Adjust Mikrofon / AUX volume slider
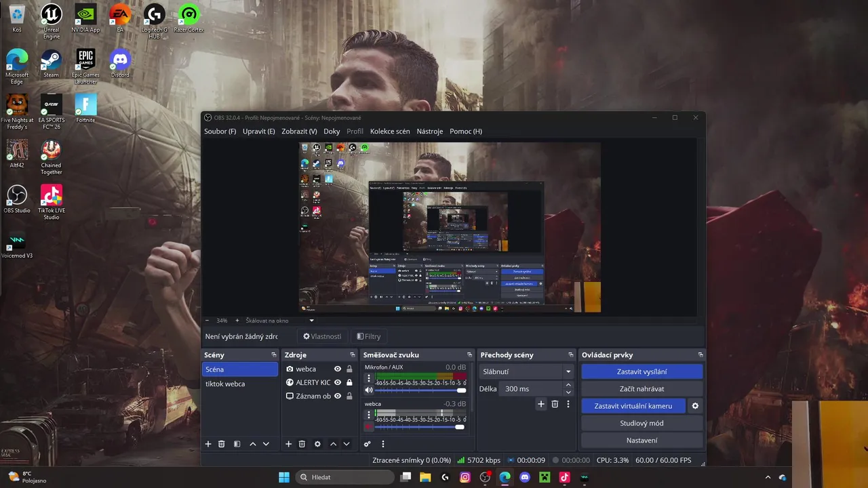The image size is (868, 488). click(x=420, y=390)
